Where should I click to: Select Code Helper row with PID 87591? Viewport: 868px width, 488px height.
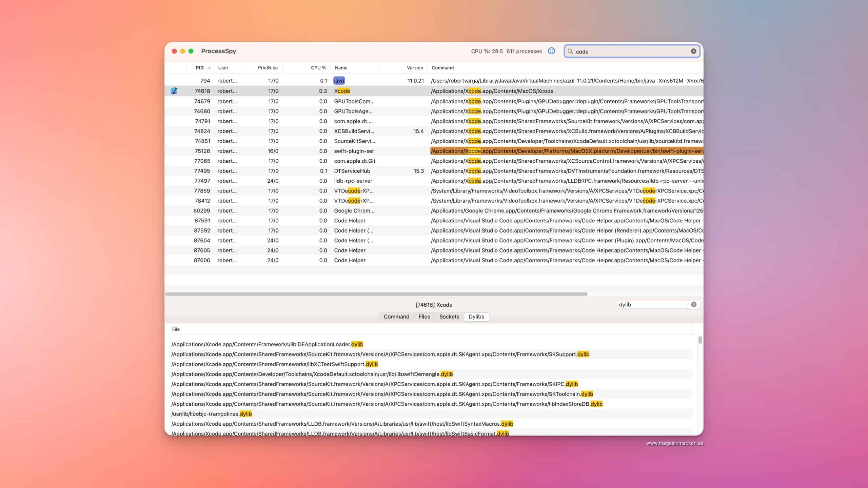coord(434,221)
